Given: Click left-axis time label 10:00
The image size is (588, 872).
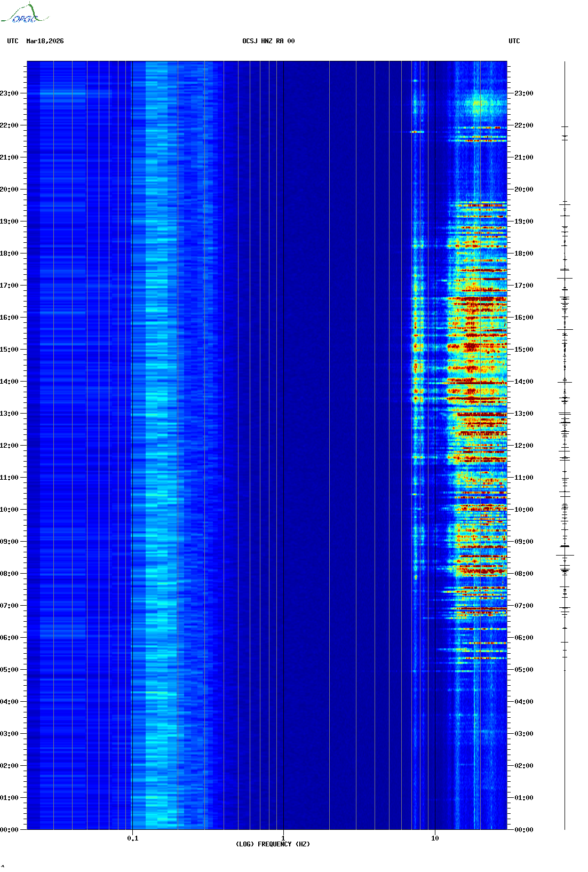Looking at the screenshot, I should (x=9, y=510).
